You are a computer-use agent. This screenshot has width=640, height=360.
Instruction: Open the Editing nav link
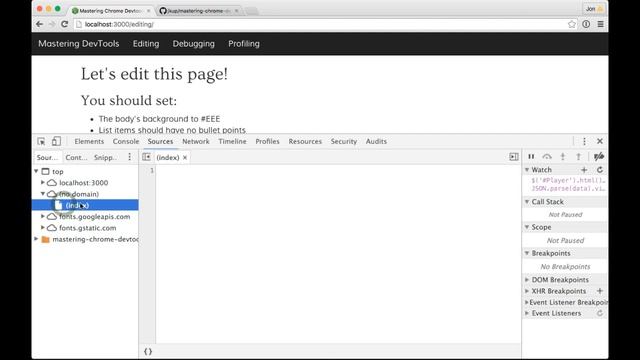(x=146, y=44)
